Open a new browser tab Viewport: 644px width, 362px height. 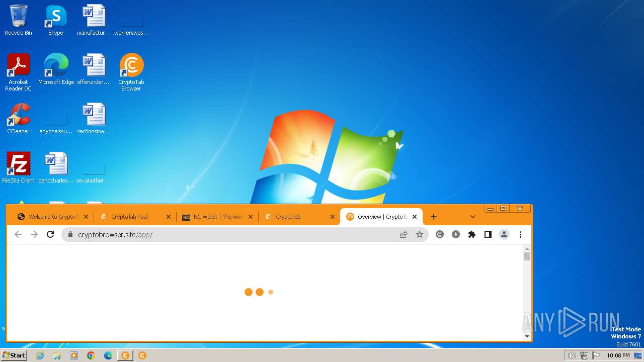click(x=434, y=217)
